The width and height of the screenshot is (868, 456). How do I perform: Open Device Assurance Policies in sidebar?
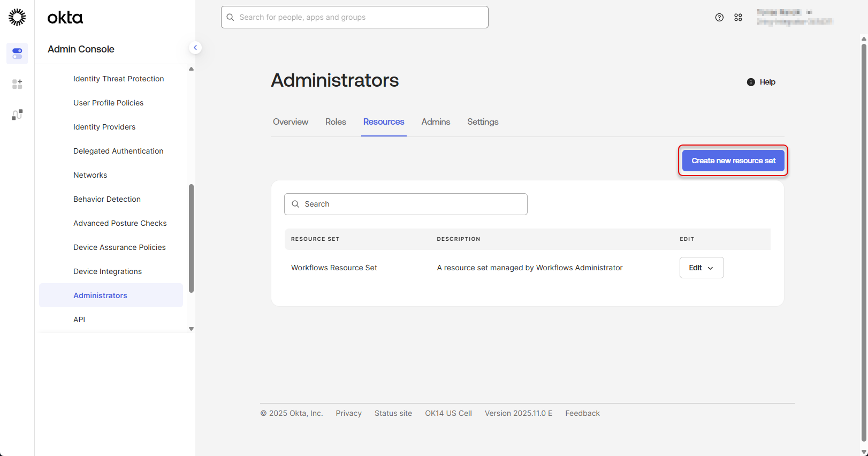[119, 247]
